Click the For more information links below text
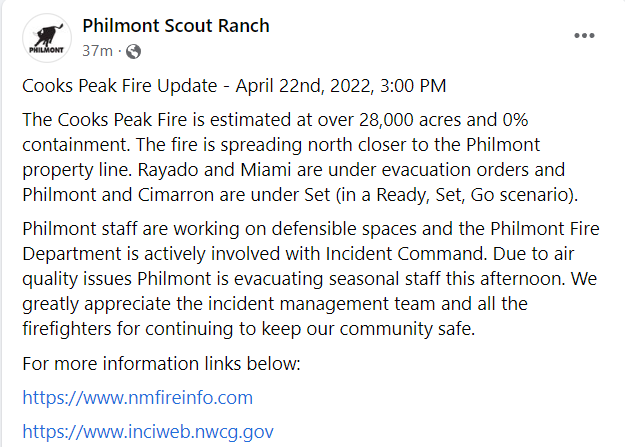625x447 pixels. [x=161, y=364]
